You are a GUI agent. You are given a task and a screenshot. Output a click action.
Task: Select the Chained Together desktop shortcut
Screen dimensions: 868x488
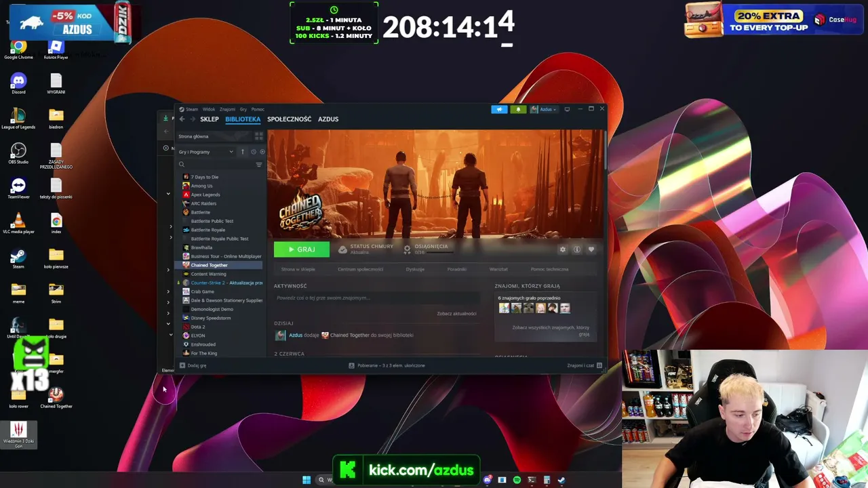pos(56,398)
